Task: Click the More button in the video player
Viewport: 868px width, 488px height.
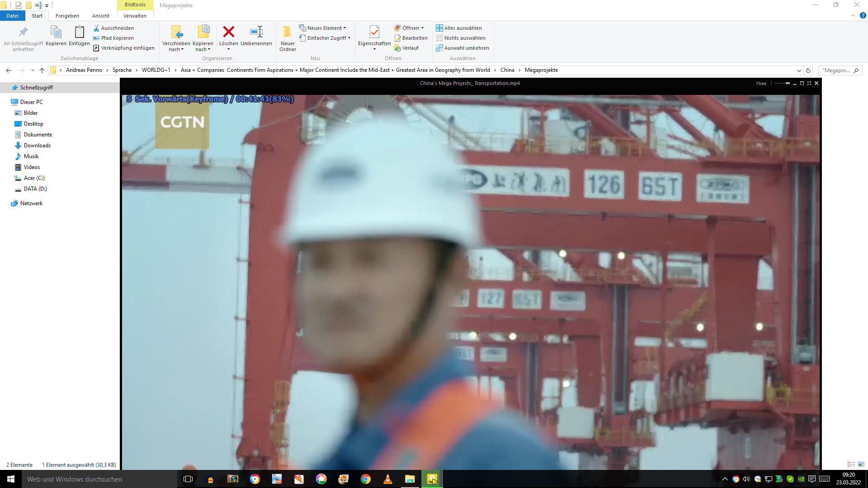Action: tap(761, 84)
